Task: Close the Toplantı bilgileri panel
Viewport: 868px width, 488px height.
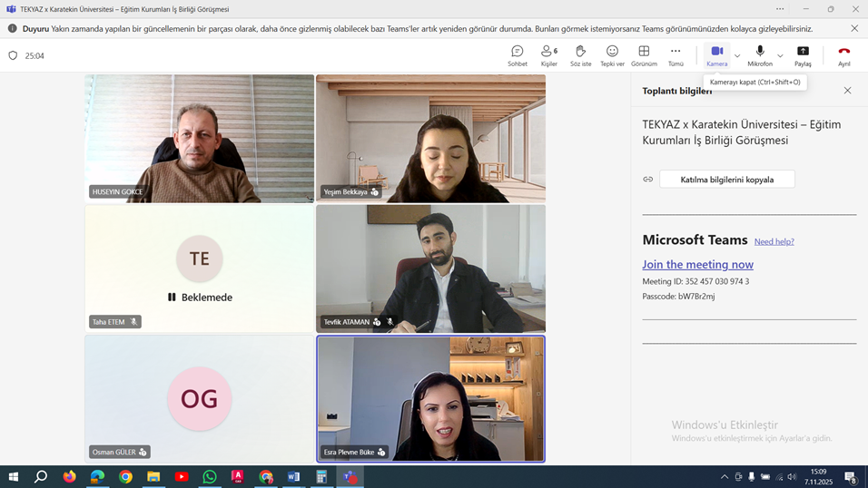Action: pos(847,91)
